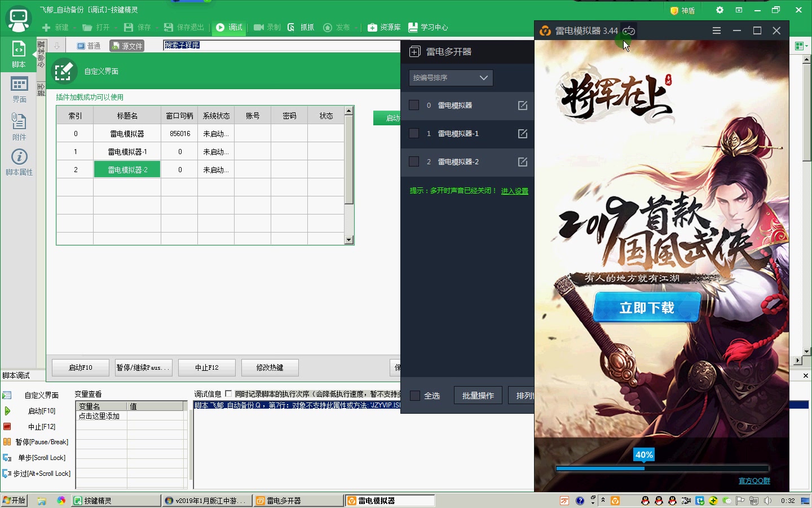The image size is (812, 508).
Task: Open the 基本命令 vertical side tab
Action: 41,55
